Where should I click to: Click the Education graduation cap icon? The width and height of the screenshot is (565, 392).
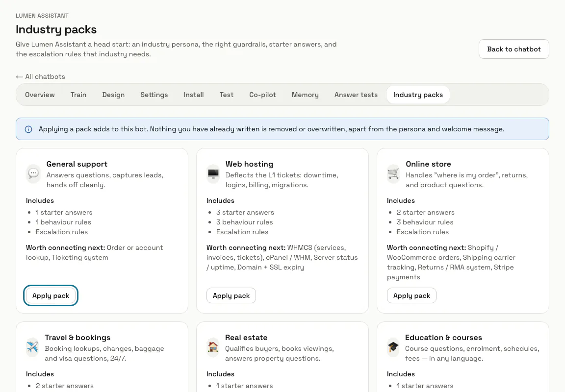393,347
